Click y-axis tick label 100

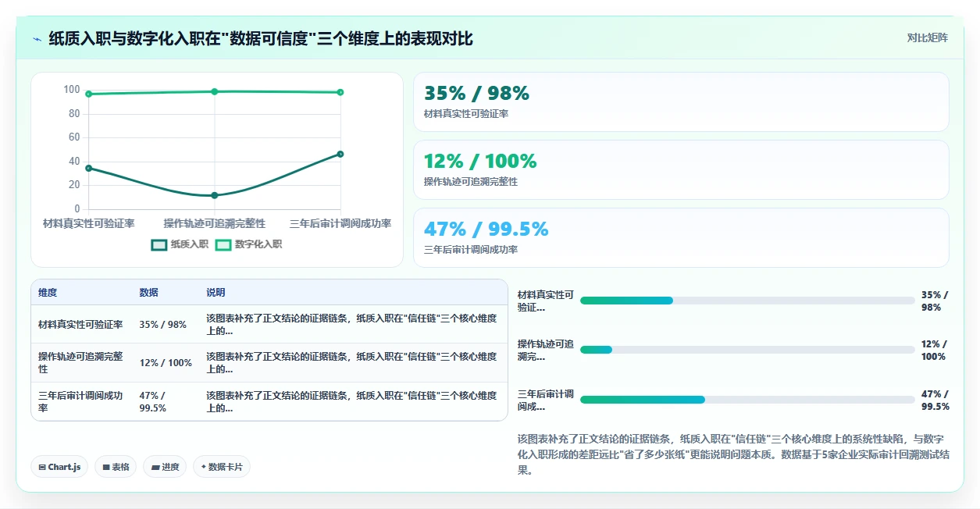72,90
